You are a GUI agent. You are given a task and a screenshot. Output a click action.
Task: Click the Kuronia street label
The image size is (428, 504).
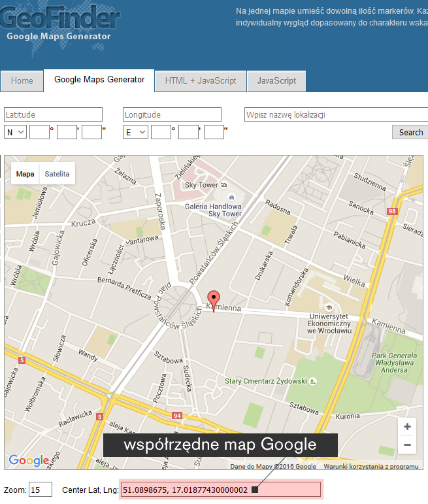click(348, 416)
